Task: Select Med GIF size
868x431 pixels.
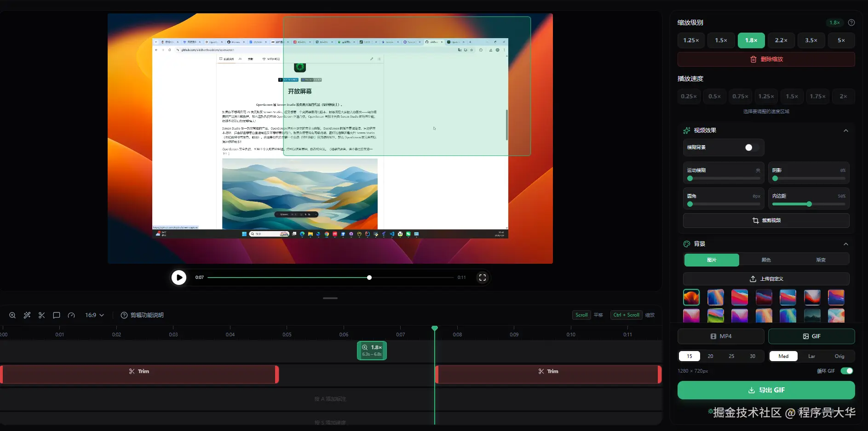Action: click(x=783, y=356)
